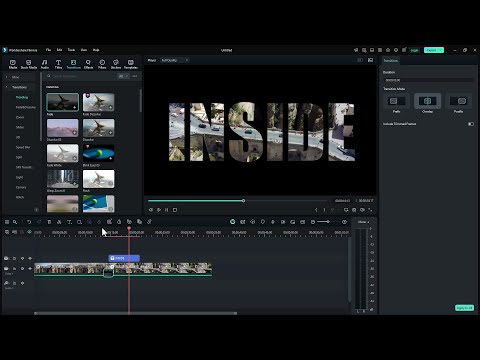Image resolution: width=480 pixels, height=360 pixels.
Task: Play the preview from start button
Action: (159, 210)
